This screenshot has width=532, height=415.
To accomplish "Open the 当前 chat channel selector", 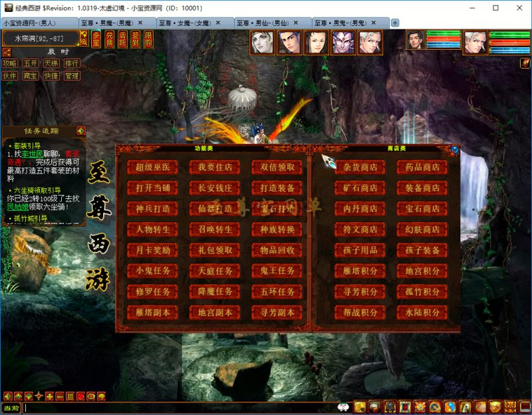I will pos(11,408).
